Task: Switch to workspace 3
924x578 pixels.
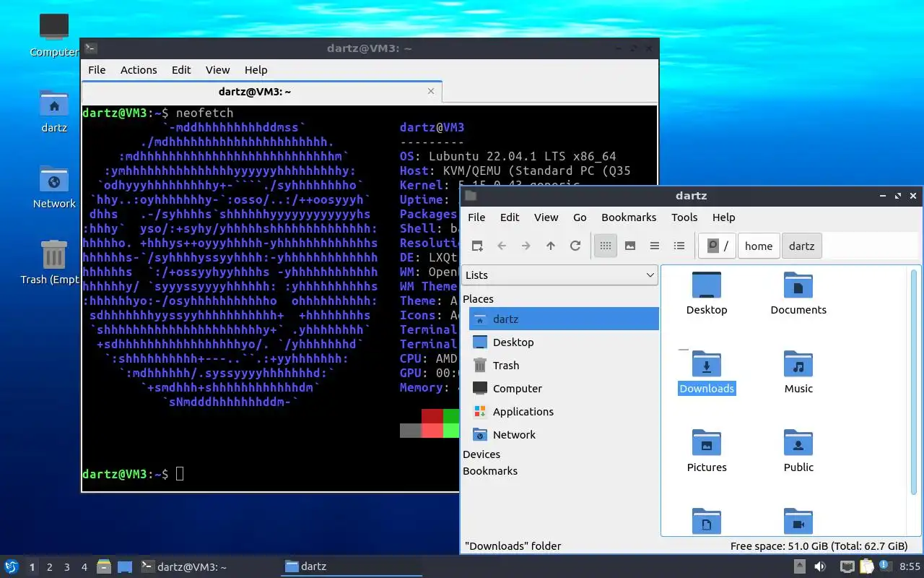Action: 67,567
